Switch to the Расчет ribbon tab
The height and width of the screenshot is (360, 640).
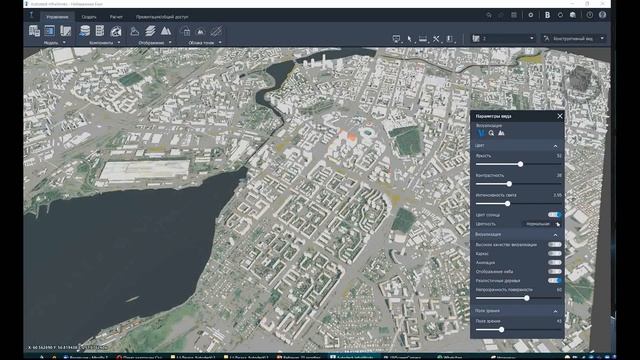pyautogui.click(x=116, y=17)
